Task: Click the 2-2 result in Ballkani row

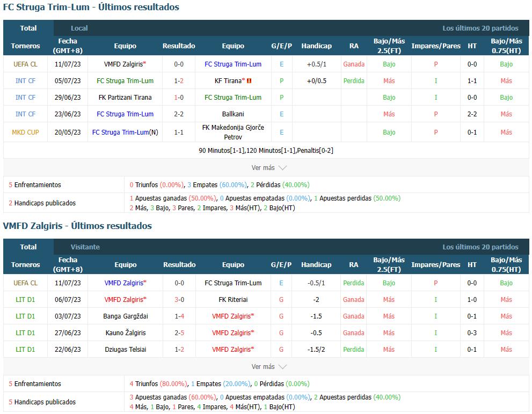Action: click(179, 114)
